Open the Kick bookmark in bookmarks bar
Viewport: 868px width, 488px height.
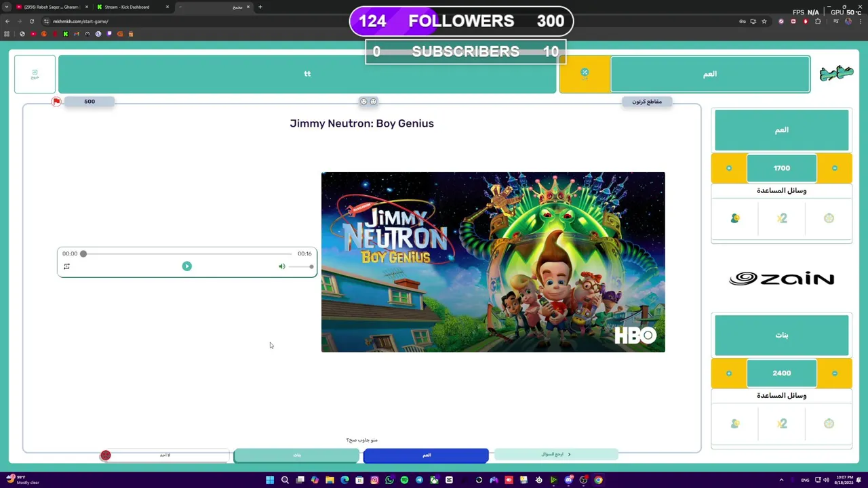pos(66,34)
